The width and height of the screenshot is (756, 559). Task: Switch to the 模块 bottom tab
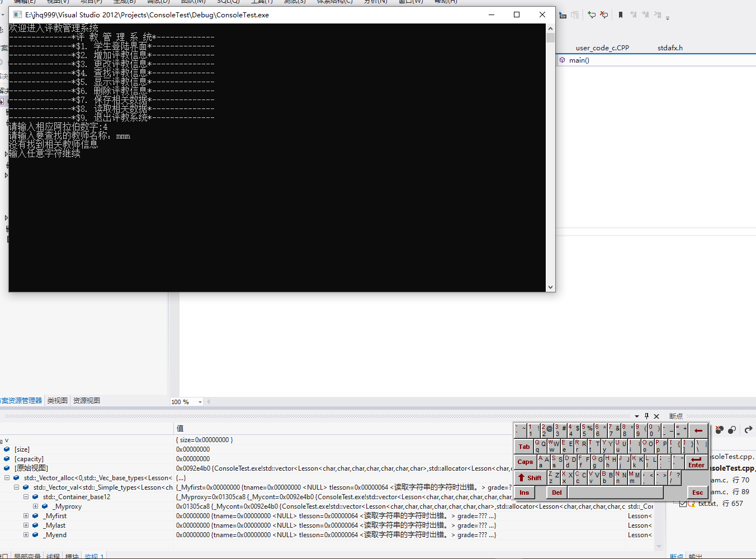(x=72, y=556)
